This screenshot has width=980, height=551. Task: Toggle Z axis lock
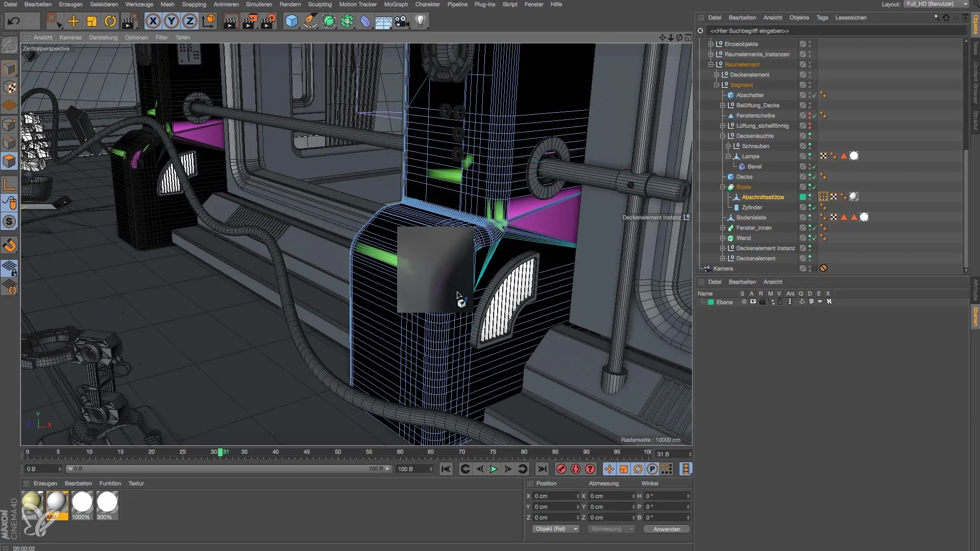[x=190, y=21]
